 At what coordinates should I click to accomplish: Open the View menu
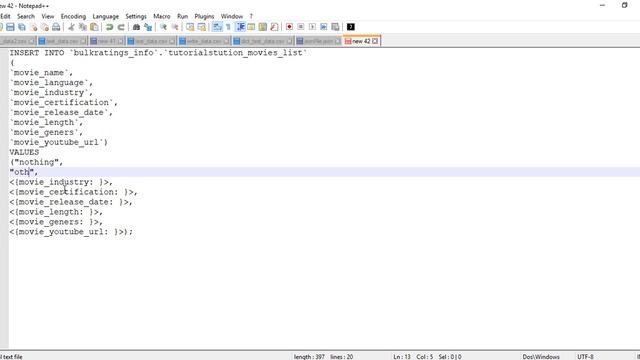point(48,16)
